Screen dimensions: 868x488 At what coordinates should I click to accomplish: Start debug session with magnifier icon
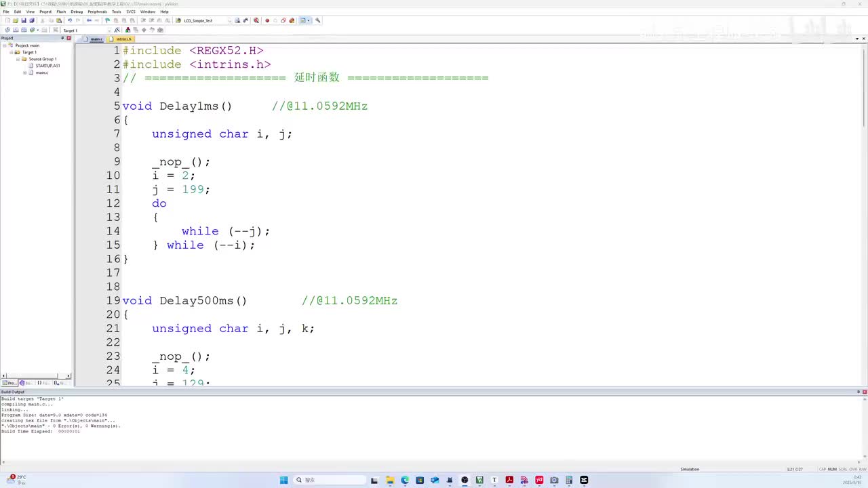(x=256, y=20)
